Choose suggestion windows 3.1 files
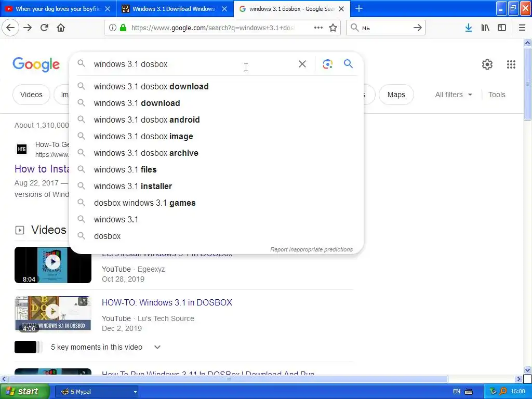532x399 pixels. click(216, 170)
